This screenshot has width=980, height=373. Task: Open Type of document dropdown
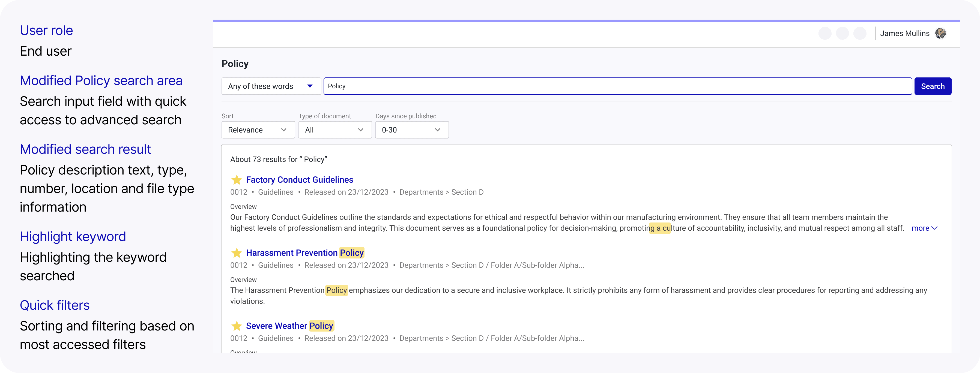[335, 130]
